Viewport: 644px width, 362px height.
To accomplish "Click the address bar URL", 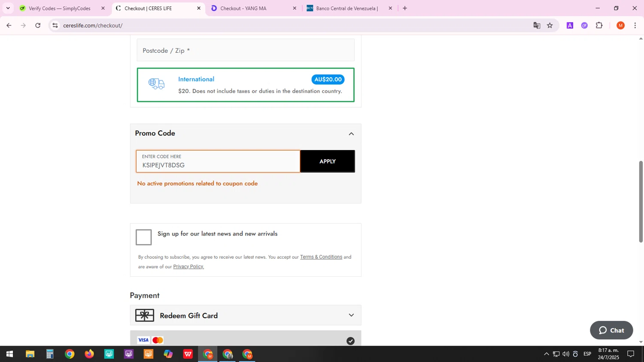I will pos(93,26).
